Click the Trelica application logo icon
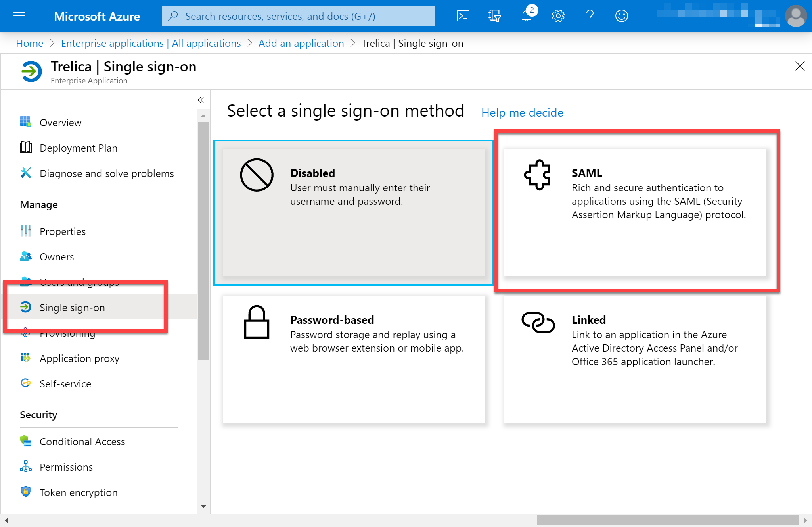The width and height of the screenshot is (812, 527). 31,71
